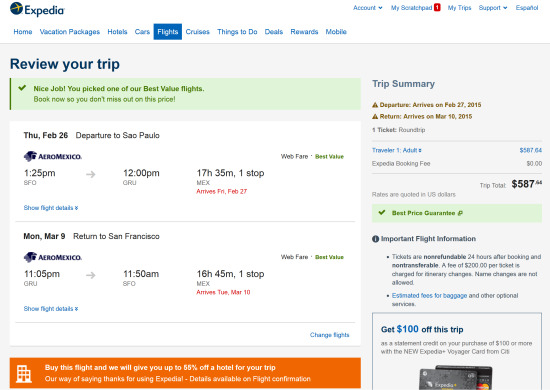Open Estimated fees for baggage link
The image size is (550, 390).
(429, 296)
